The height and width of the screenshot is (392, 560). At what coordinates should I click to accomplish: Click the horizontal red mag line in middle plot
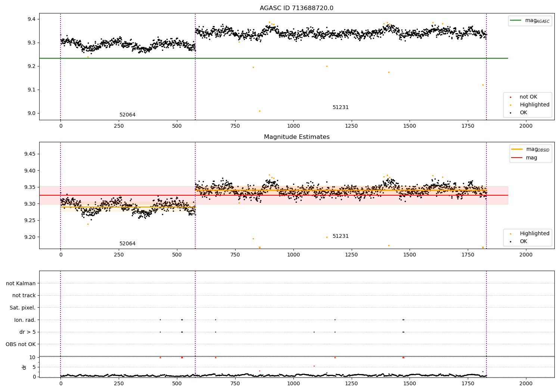coord(273,195)
